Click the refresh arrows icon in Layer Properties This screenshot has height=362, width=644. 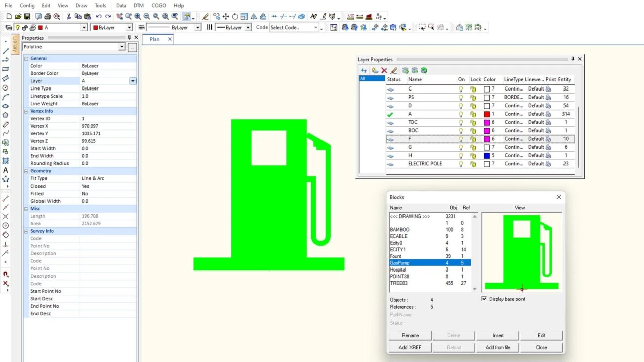363,70
